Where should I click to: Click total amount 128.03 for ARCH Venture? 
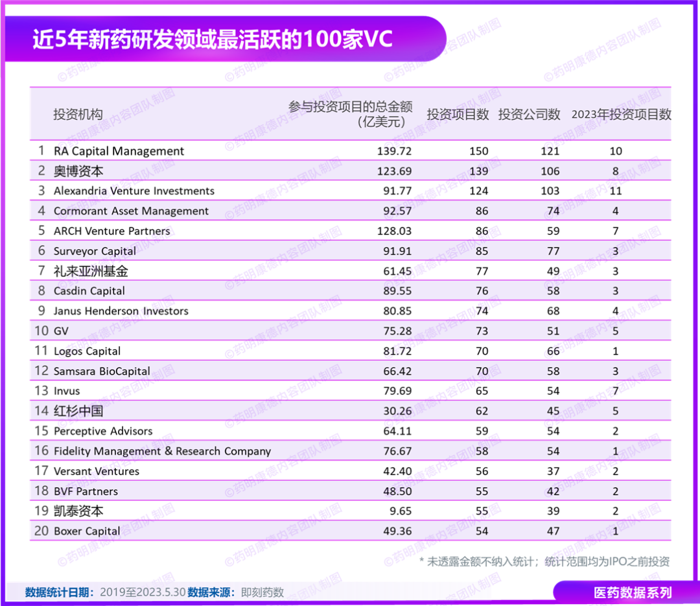point(394,231)
